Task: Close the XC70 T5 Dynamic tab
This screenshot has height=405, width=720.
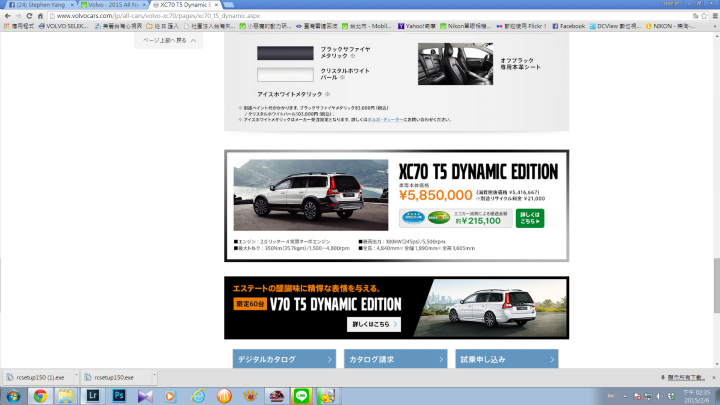Action: pyautogui.click(x=216, y=5)
